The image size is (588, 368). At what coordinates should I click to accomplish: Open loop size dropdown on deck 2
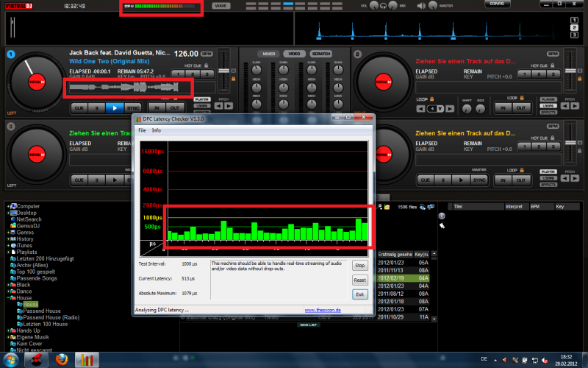(440, 108)
